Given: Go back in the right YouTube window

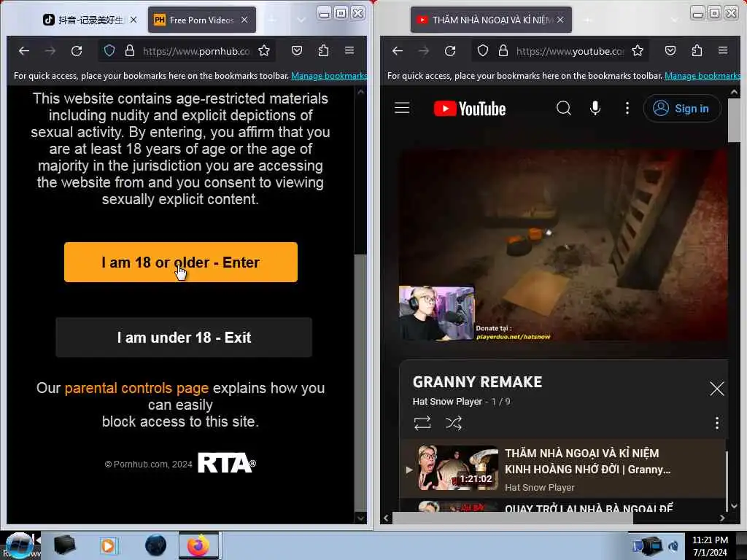Looking at the screenshot, I should (398, 50).
